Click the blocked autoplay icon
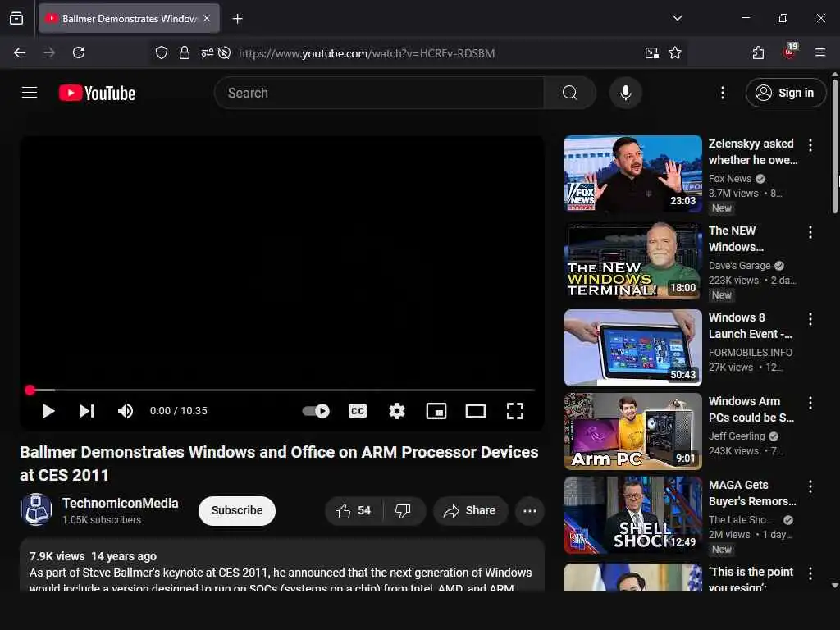Screen dimensions: 840x630 point(225,52)
